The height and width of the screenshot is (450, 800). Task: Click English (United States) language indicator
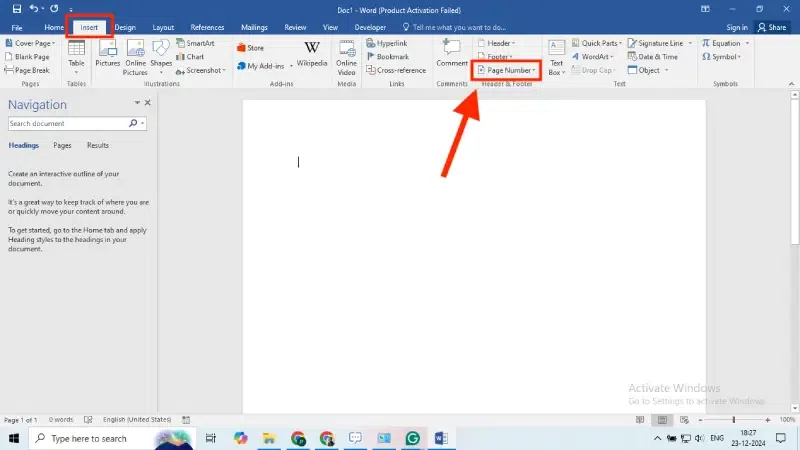(x=137, y=419)
